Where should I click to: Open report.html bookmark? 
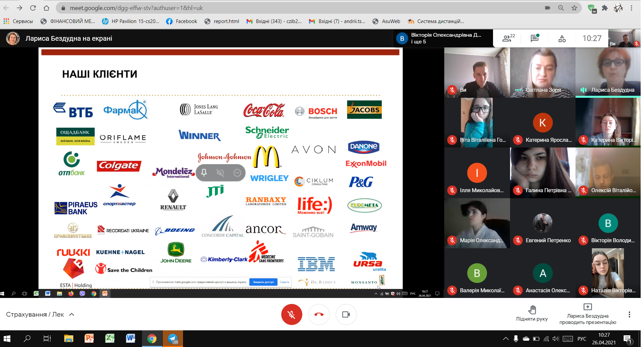point(222,21)
